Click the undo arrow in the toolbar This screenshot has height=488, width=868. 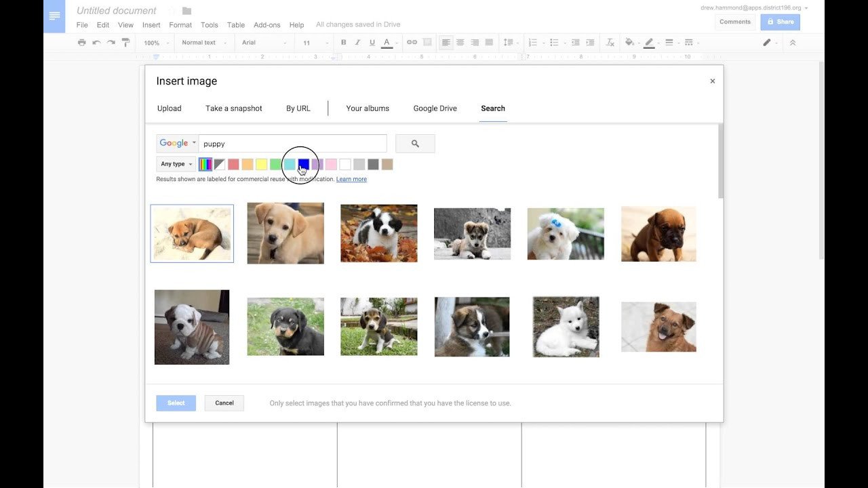(96, 43)
